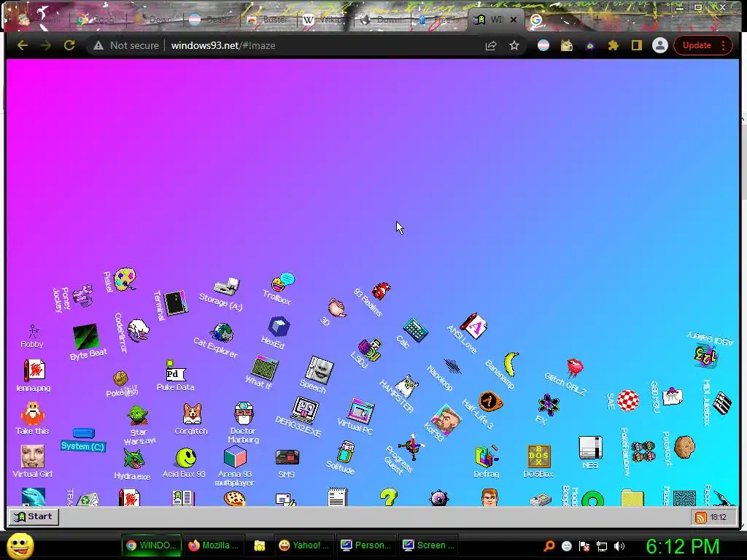Open the CodeMirror icon
This screenshot has width=747, height=560.
pos(138,330)
